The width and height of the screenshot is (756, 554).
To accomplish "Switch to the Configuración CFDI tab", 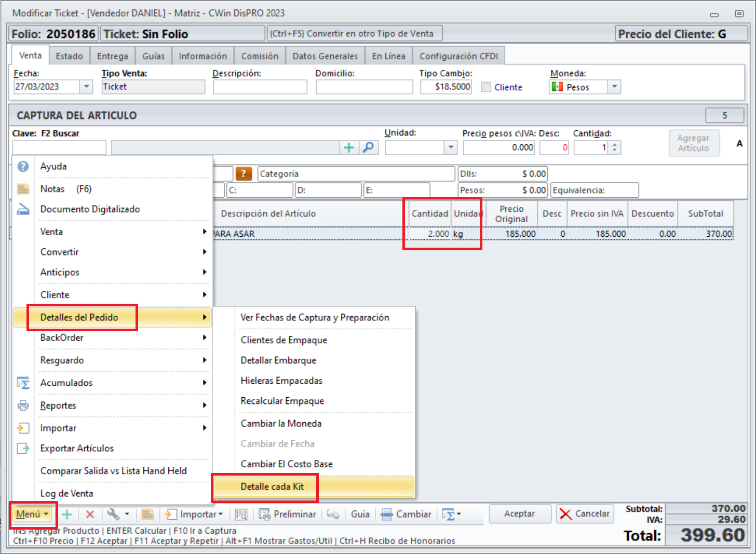I will 458,56.
